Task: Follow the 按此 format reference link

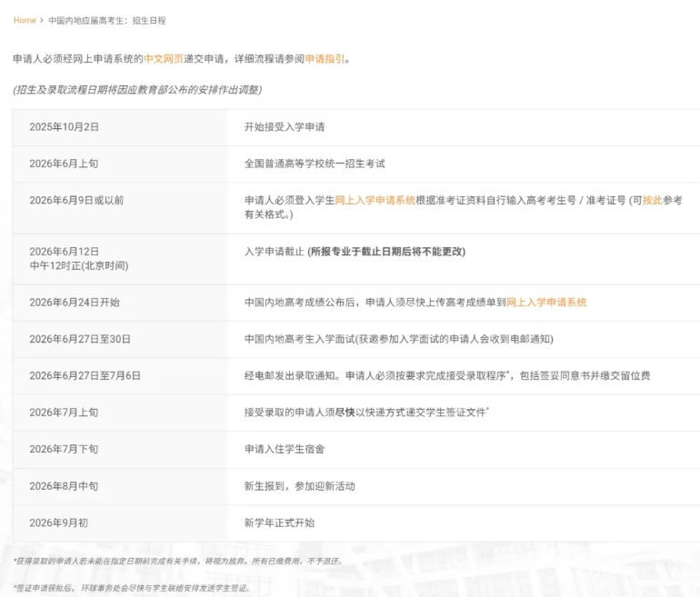Action: click(652, 200)
